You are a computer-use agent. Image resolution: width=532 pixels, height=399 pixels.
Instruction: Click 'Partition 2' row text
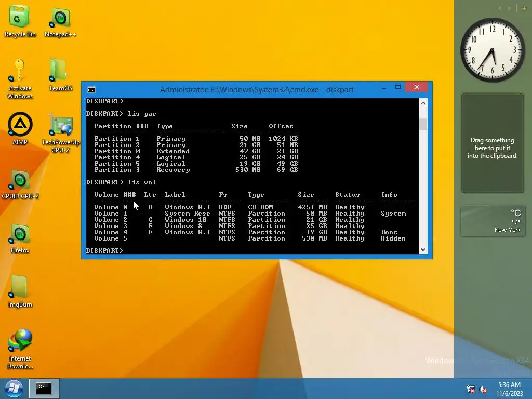(x=196, y=145)
